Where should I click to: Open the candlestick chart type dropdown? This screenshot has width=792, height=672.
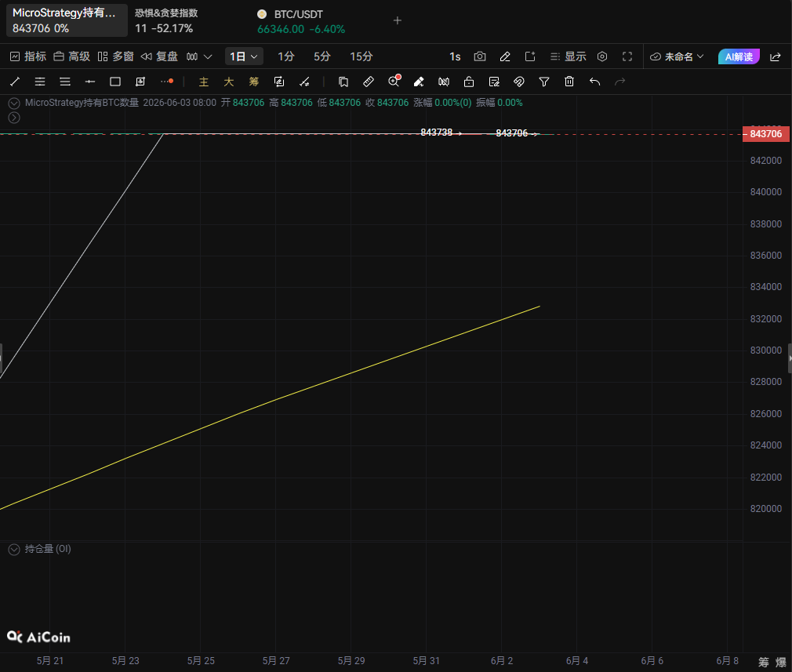tap(199, 56)
